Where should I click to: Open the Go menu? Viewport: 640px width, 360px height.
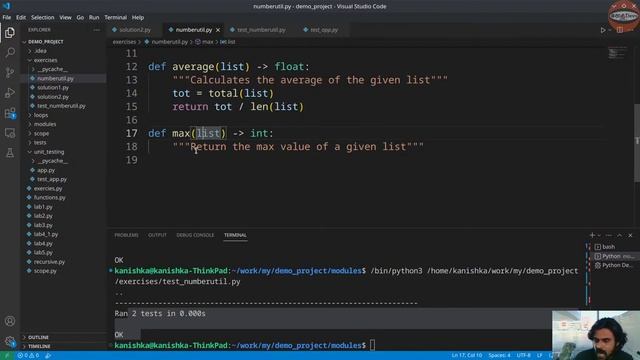click(80, 18)
